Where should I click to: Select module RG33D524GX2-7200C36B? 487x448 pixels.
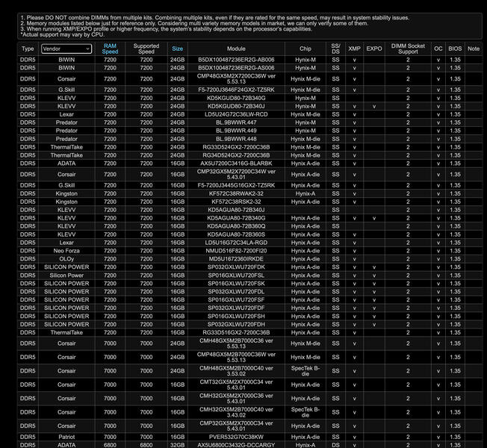coord(236,147)
